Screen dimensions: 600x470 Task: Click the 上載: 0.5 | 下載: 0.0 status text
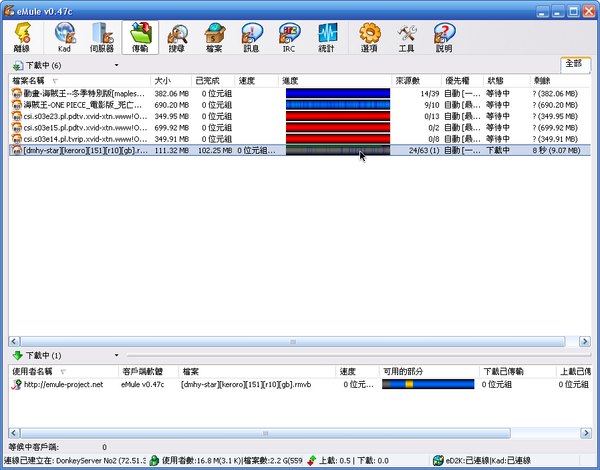(354, 460)
